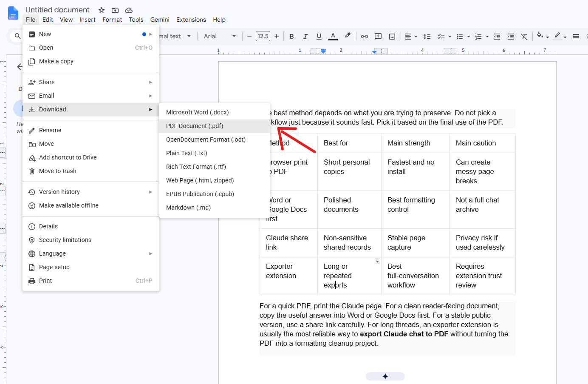Open the Edit menu
The width and height of the screenshot is (588, 384).
pos(48,20)
